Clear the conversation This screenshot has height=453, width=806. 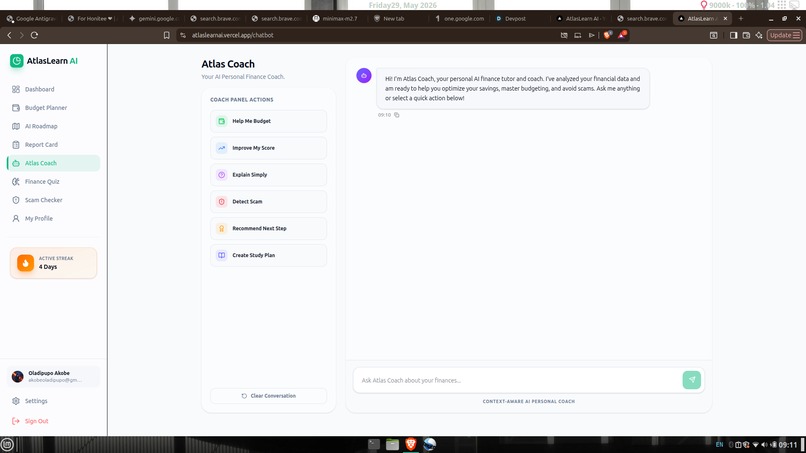[x=268, y=396]
